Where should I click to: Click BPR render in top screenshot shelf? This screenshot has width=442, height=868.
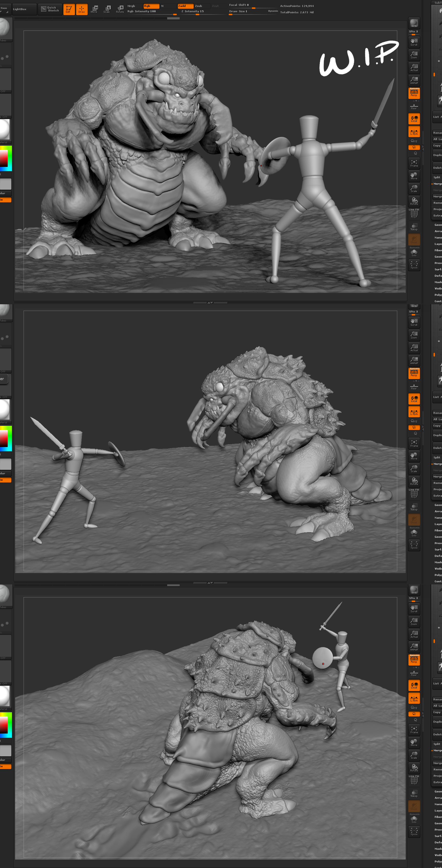414,24
